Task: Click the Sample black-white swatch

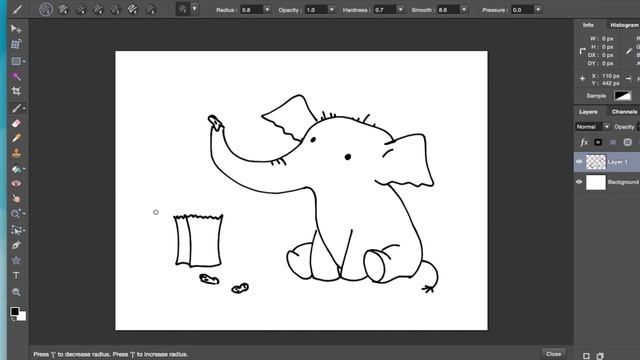Action: coord(622,96)
